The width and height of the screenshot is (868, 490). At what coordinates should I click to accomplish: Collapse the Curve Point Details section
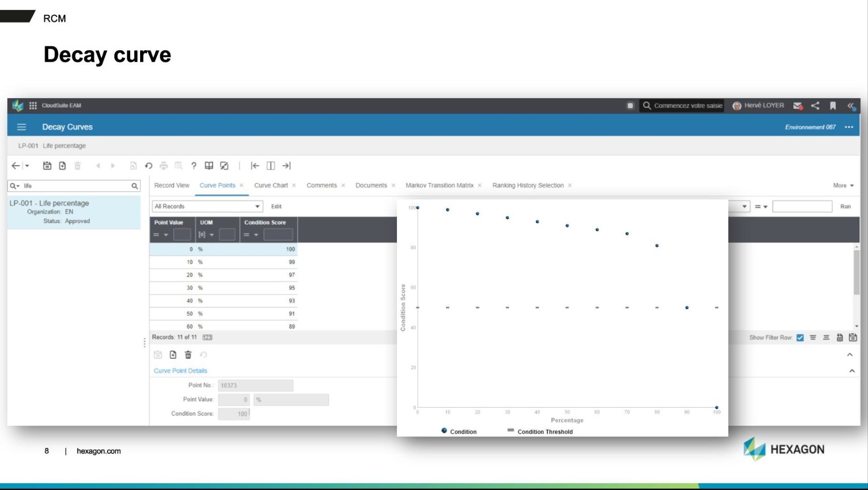tap(852, 371)
